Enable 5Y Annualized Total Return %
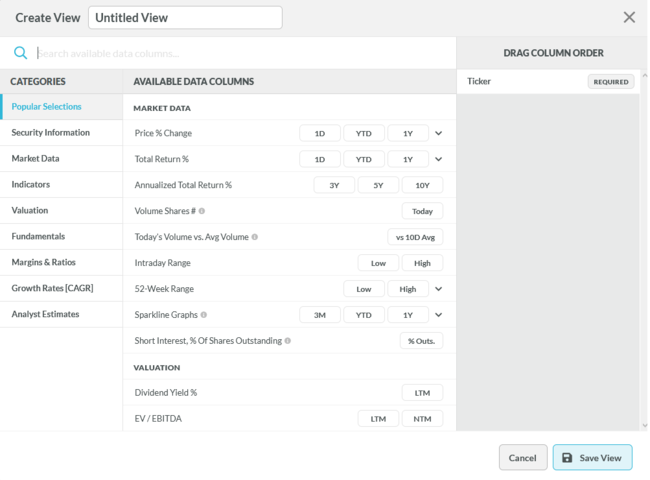The width and height of the screenshot is (650, 480). tap(378, 185)
